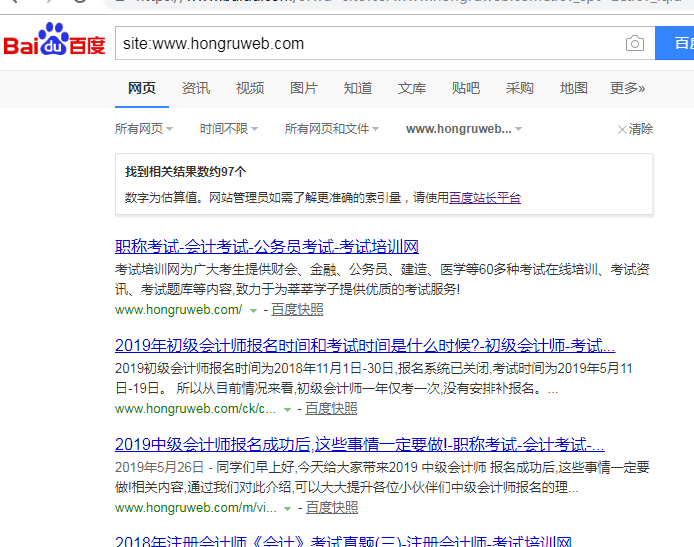Open image search camera icon
The height and width of the screenshot is (547, 694).
tap(635, 43)
